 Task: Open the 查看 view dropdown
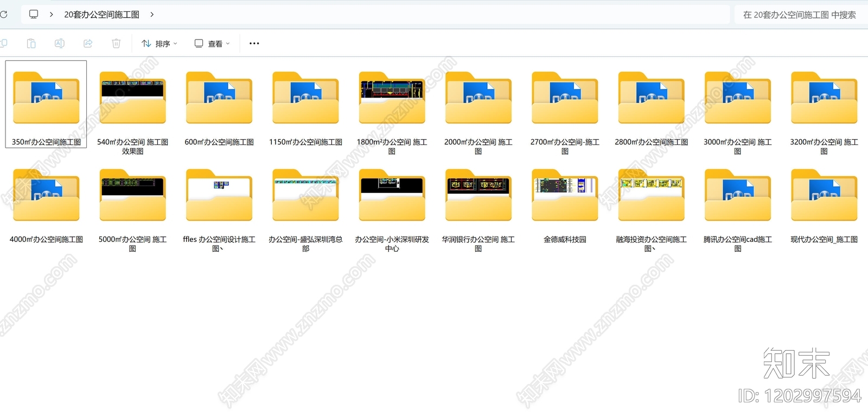tap(212, 43)
